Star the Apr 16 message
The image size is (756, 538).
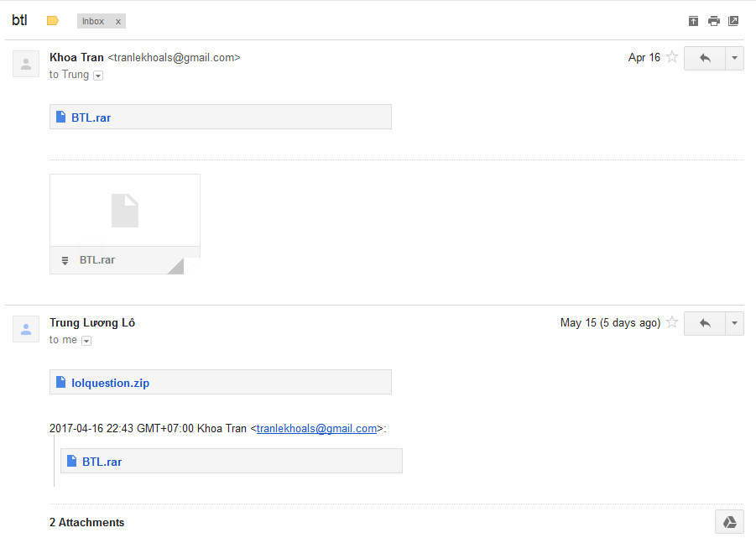pyautogui.click(x=672, y=58)
